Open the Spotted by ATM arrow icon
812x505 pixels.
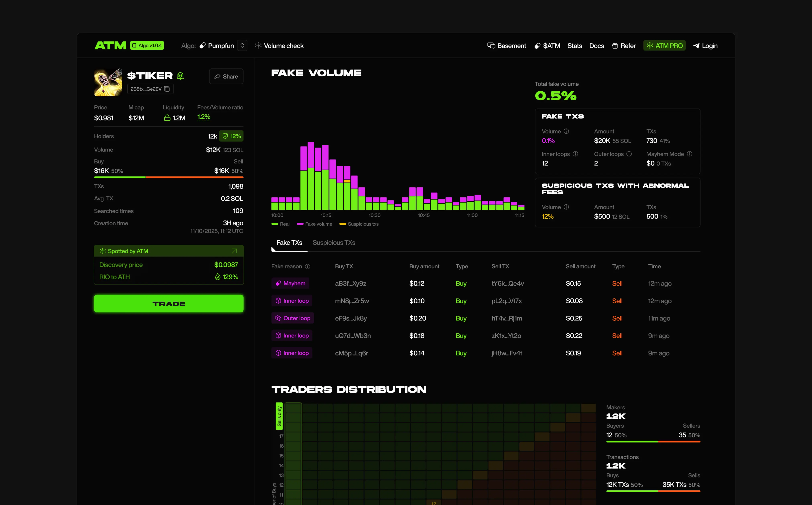coord(234,251)
